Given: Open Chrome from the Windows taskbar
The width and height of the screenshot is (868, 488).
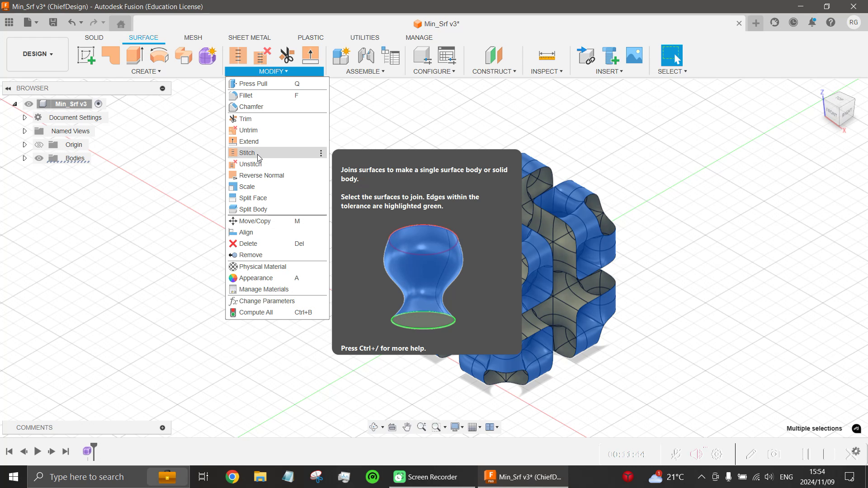Looking at the screenshot, I should (x=232, y=477).
